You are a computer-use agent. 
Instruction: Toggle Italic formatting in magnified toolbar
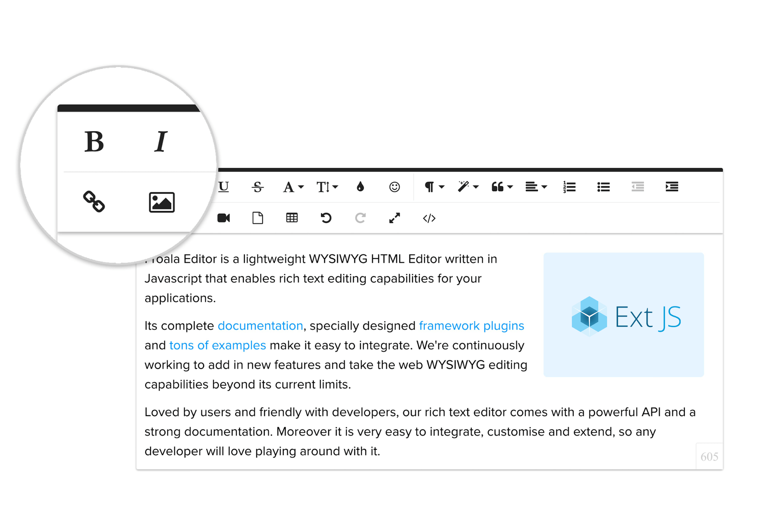(x=161, y=141)
